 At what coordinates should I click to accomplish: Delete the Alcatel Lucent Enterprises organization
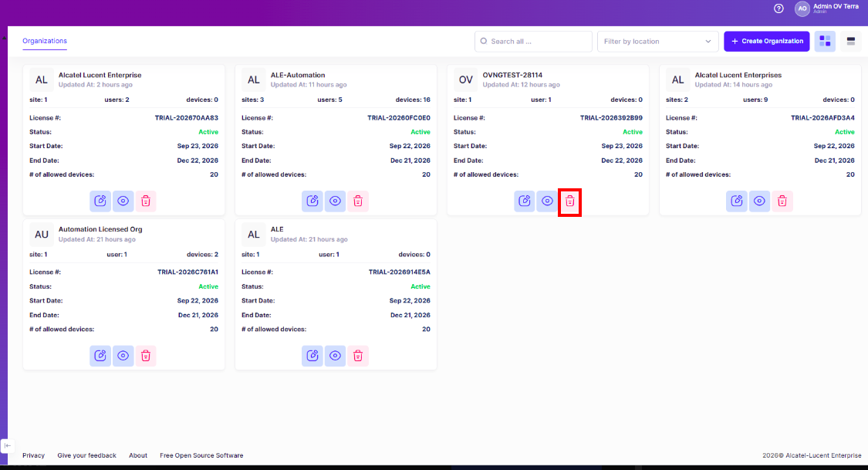[x=782, y=201]
